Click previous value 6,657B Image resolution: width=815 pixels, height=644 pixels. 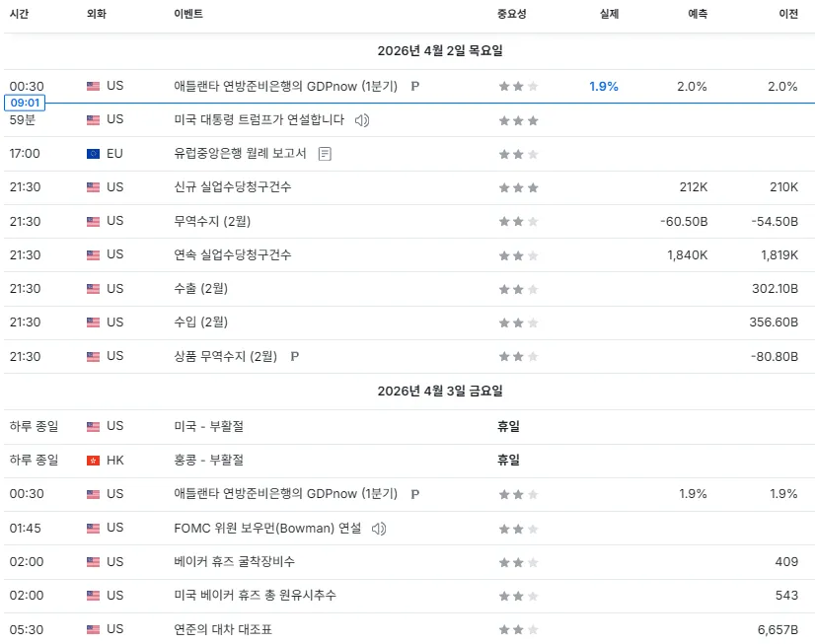[778, 630]
